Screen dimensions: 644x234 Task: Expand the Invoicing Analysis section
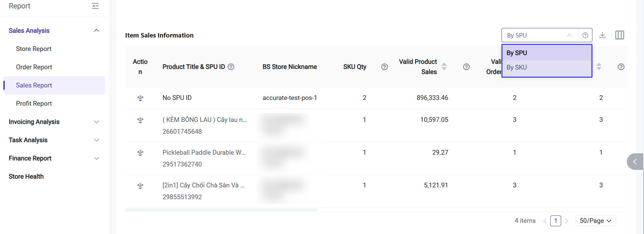(96, 122)
